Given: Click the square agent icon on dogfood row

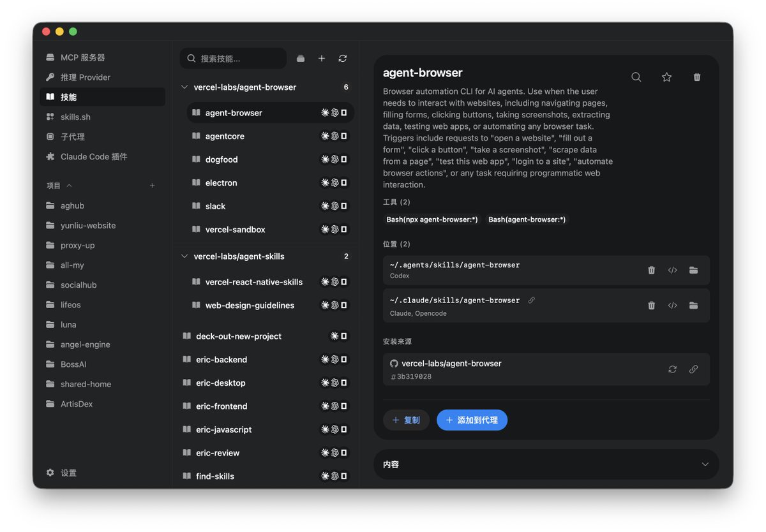Looking at the screenshot, I should (x=344, y=159).
